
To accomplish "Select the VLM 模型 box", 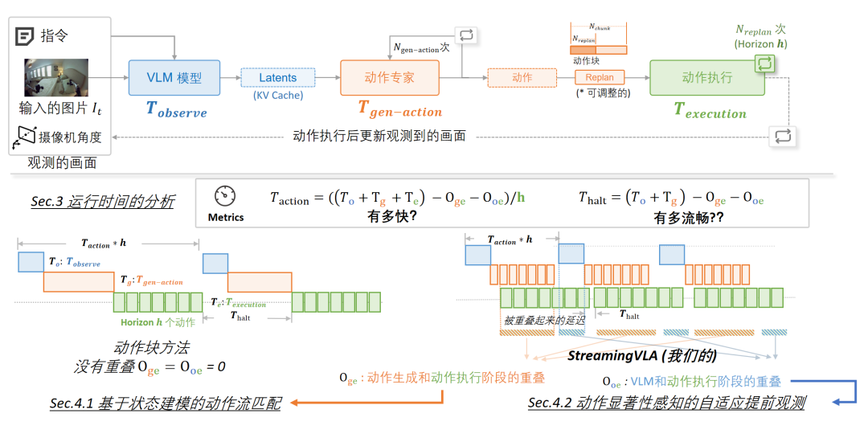I will pos(174,78).
